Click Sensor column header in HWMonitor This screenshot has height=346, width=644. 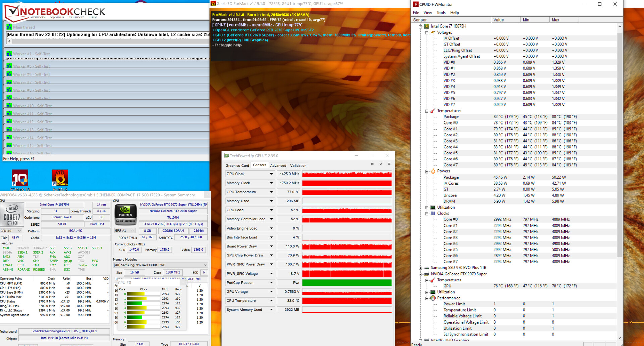click(451, 20)
